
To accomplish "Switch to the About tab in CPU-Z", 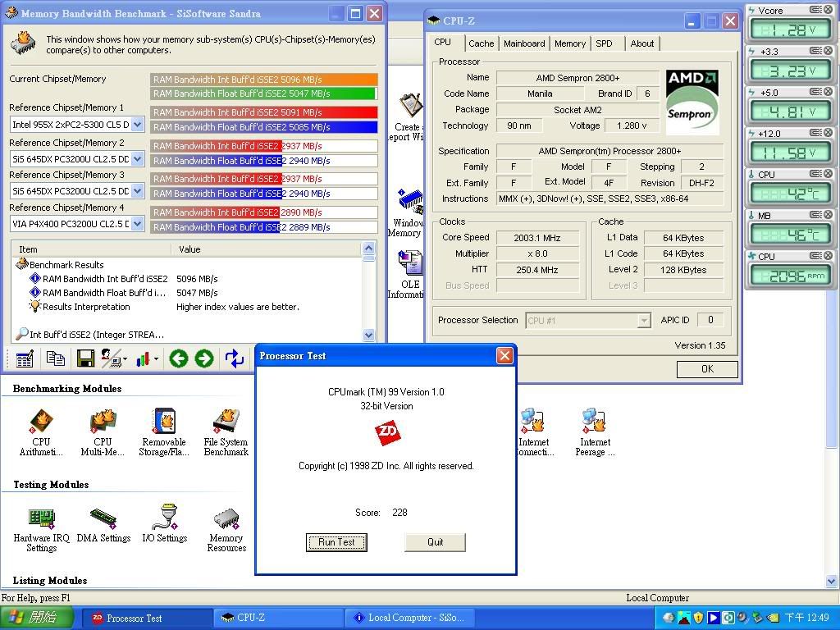I will pyautogui.click(x=641, y=43).
